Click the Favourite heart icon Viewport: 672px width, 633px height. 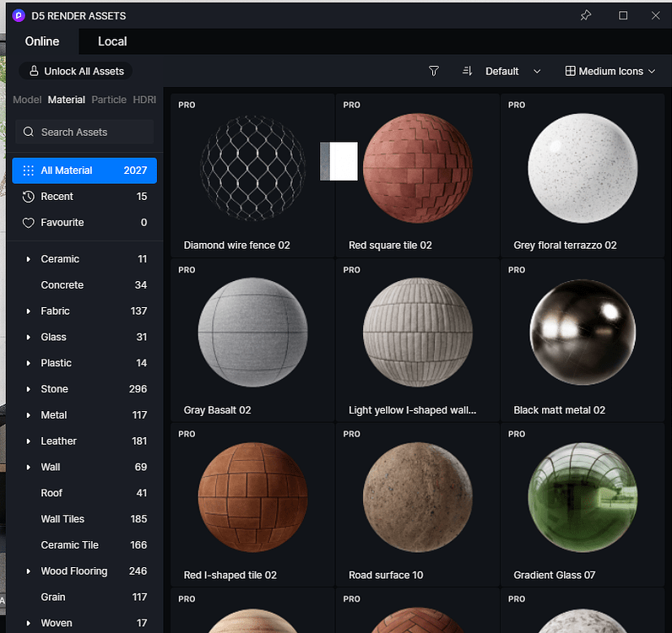pyautogui.click(x=29, y=223)
